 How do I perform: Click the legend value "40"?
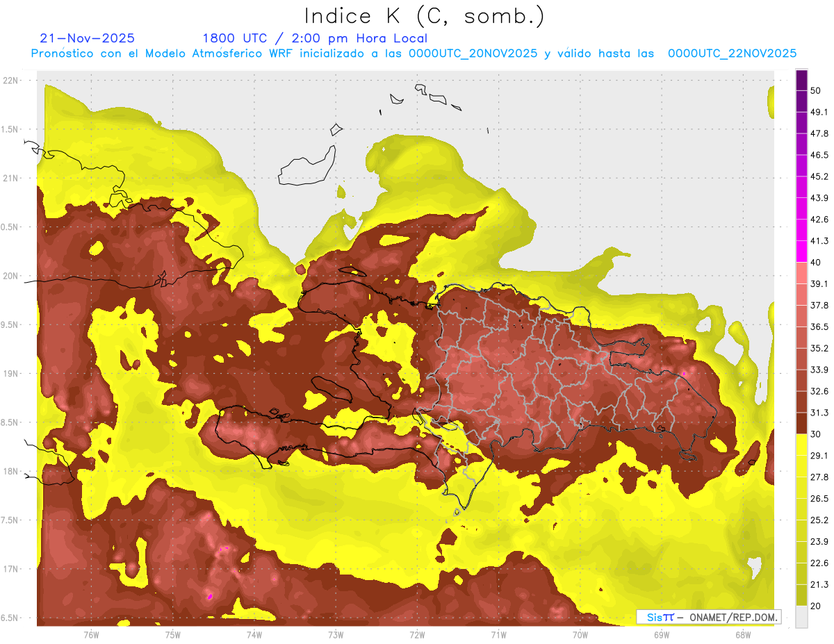point(816,263)
